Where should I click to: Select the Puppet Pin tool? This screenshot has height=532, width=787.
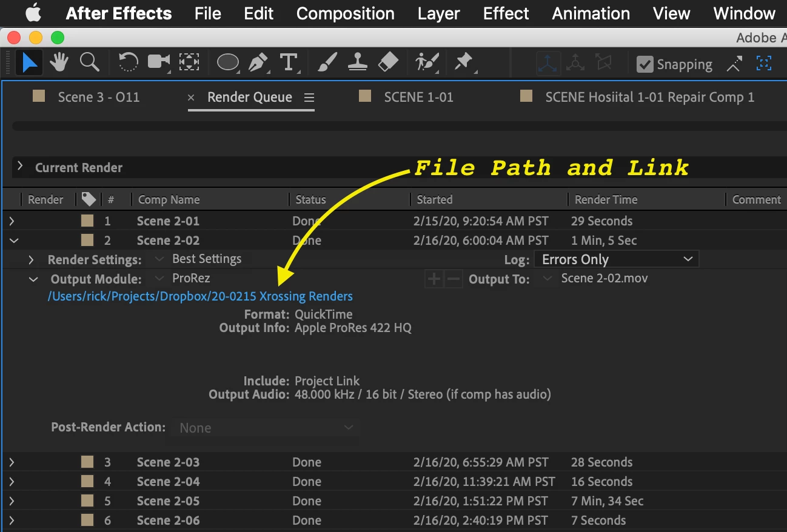(464, 62)
